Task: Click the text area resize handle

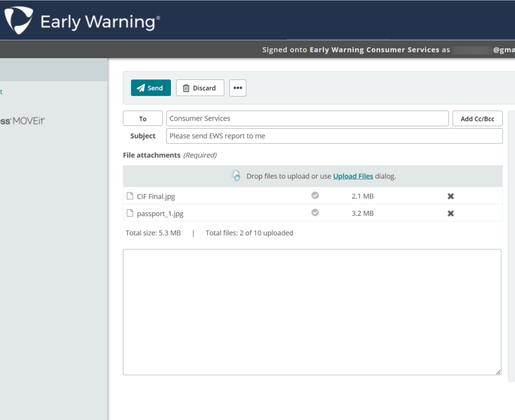Action: pyautogui.click(x=498, y=372)
